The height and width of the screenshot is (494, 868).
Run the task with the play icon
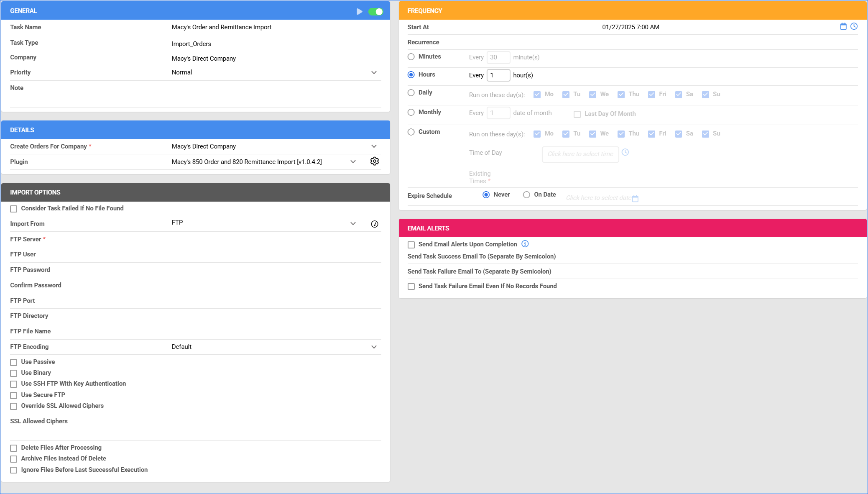[359, 11]
